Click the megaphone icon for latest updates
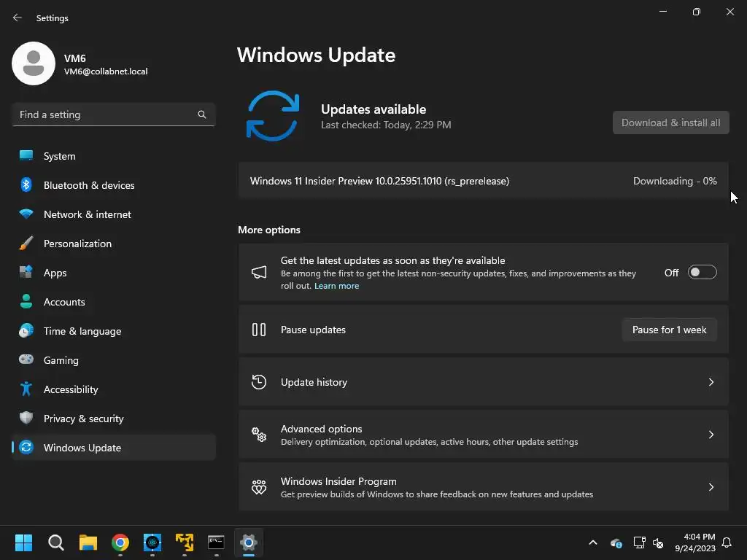 [x=259, y=273]
